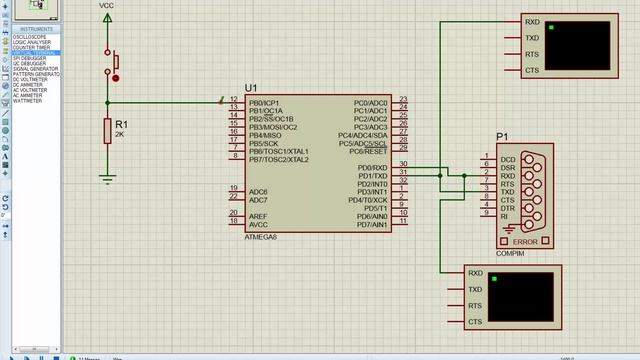Screen dimensions: 640x360
Task: Choose AC AMMETER from the instruments list
Action: 27,95
